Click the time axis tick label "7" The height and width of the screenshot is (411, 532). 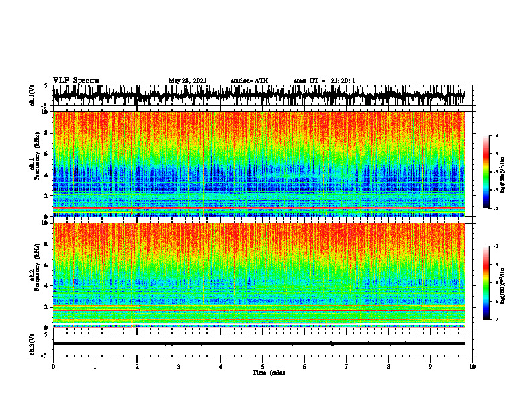click(347, 367)
